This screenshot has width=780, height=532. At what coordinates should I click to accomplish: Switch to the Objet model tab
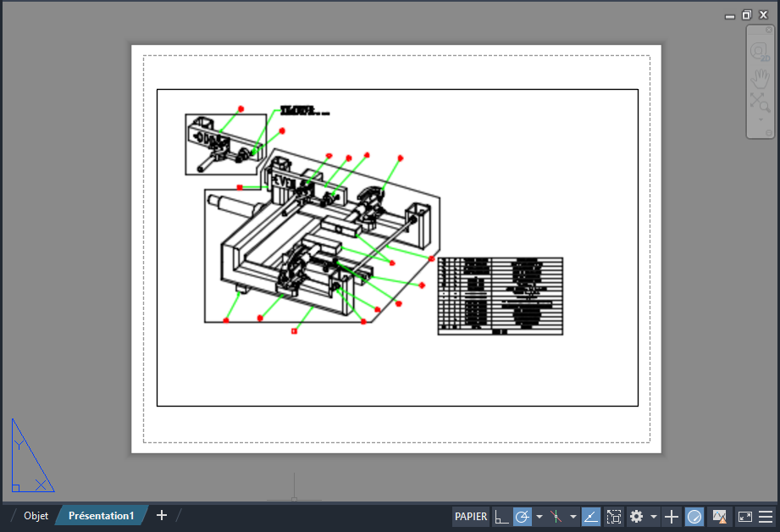(x=36, y=516)
